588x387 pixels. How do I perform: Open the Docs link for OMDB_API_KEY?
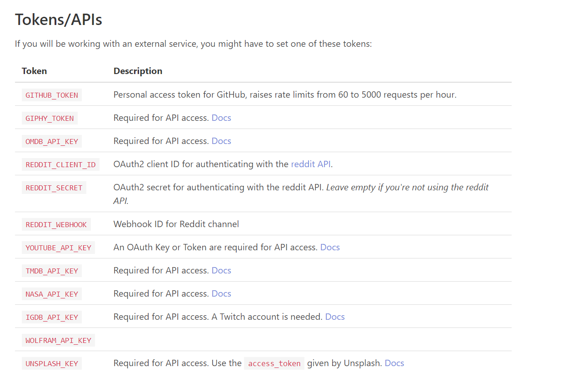pyautogui.click(x=221, y=141)
